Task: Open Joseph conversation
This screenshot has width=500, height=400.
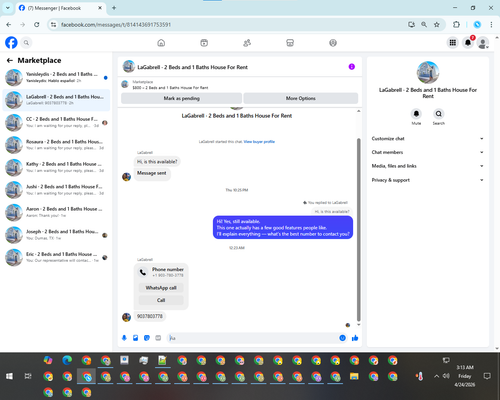Action: coord(56,235)
